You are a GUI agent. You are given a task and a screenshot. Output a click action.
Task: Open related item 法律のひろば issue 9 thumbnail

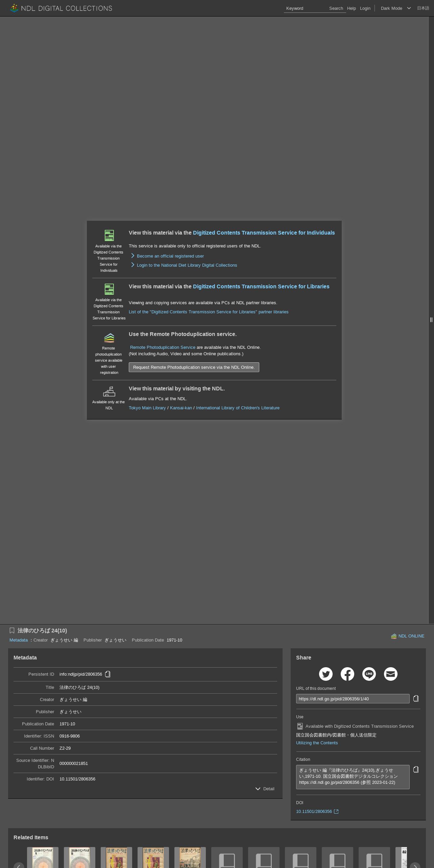(43, 858)
